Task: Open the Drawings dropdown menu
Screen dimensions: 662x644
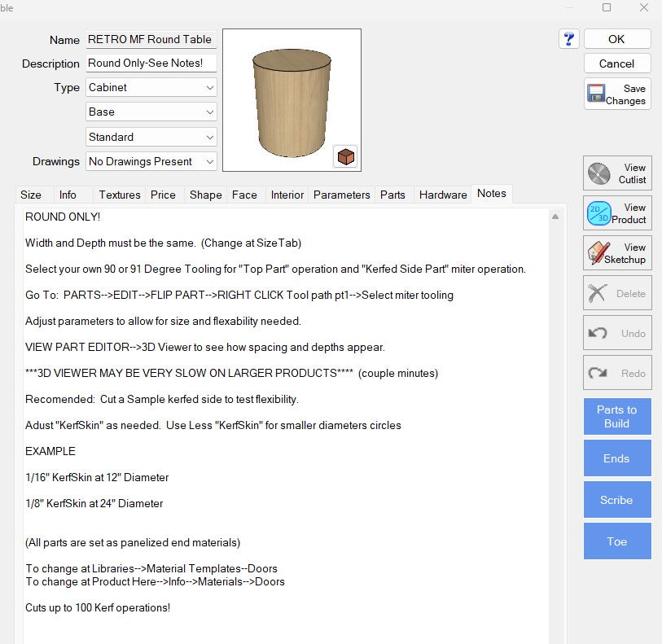Action: pos(151,161)
